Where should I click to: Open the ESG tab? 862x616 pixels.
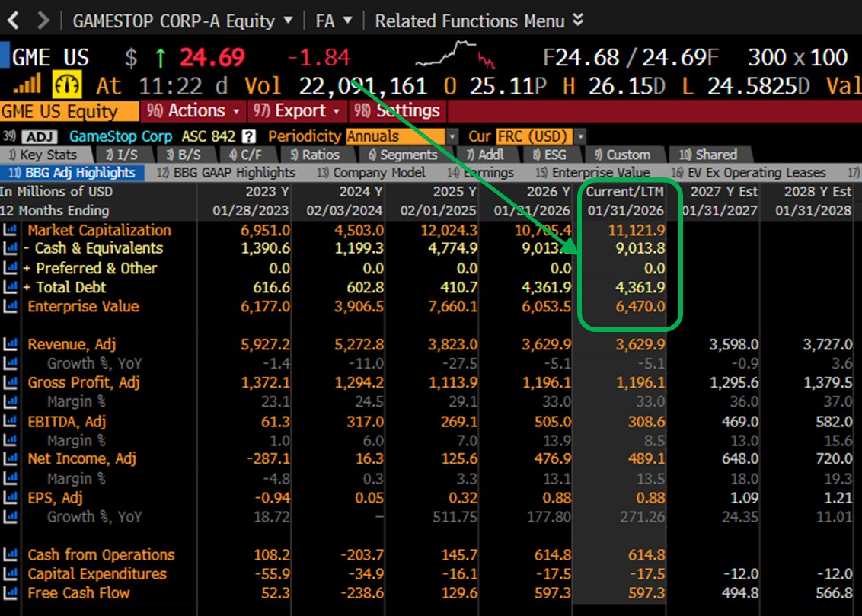549,155
